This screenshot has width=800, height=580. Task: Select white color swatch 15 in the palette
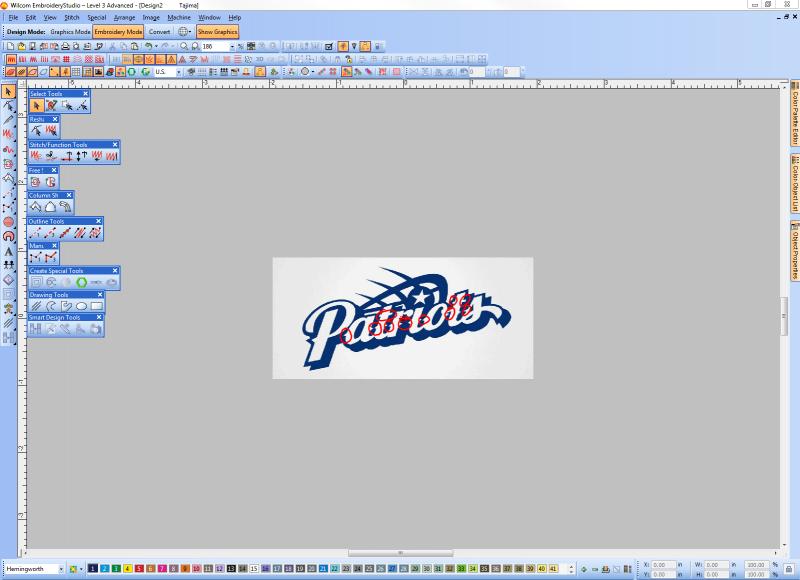point(254,569)
